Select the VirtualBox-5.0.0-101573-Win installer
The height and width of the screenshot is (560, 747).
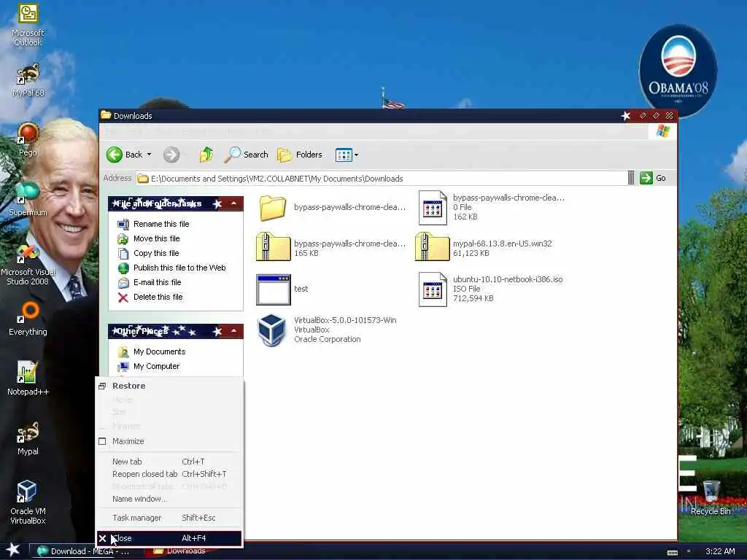326,330
